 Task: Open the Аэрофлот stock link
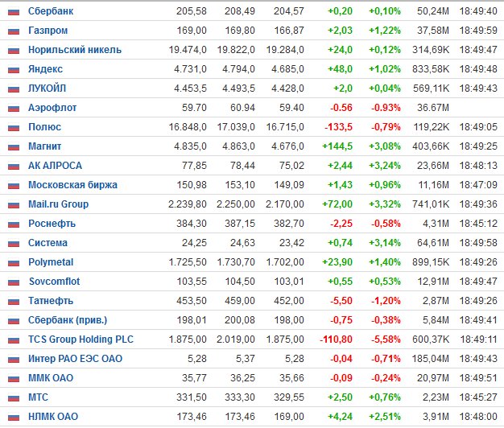[x=52, y=108]
